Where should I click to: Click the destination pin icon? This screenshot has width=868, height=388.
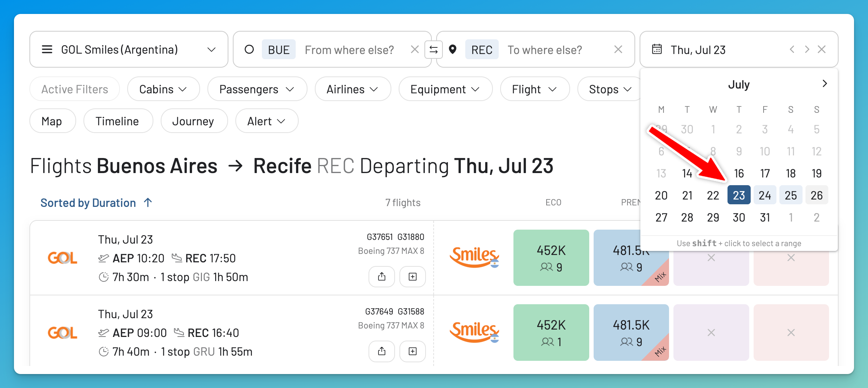tap(453, 49)
